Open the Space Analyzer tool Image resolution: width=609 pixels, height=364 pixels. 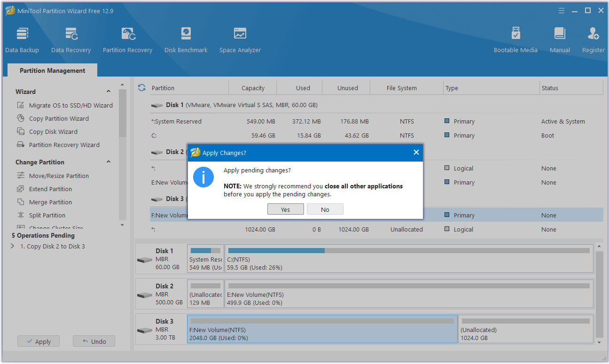240,40
